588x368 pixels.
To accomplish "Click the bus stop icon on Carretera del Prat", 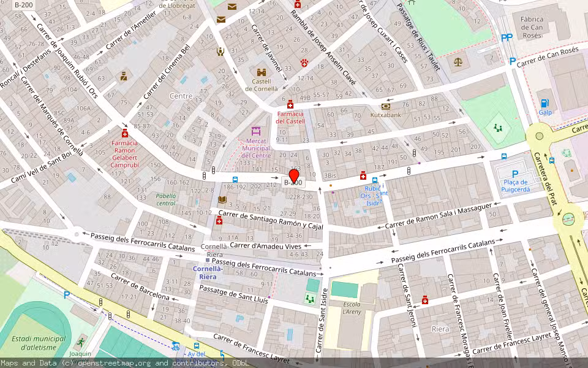I will coord(551,160).
